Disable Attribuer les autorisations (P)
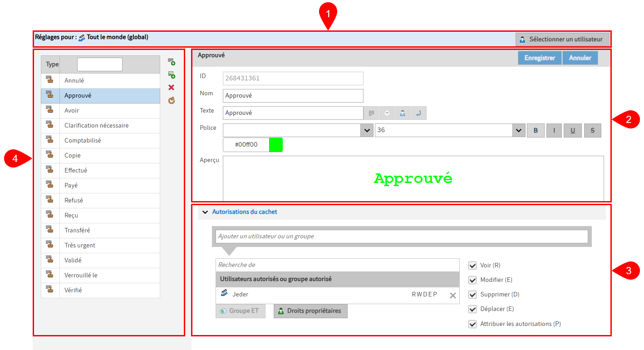644x350 pixels. tap(472, 324)
